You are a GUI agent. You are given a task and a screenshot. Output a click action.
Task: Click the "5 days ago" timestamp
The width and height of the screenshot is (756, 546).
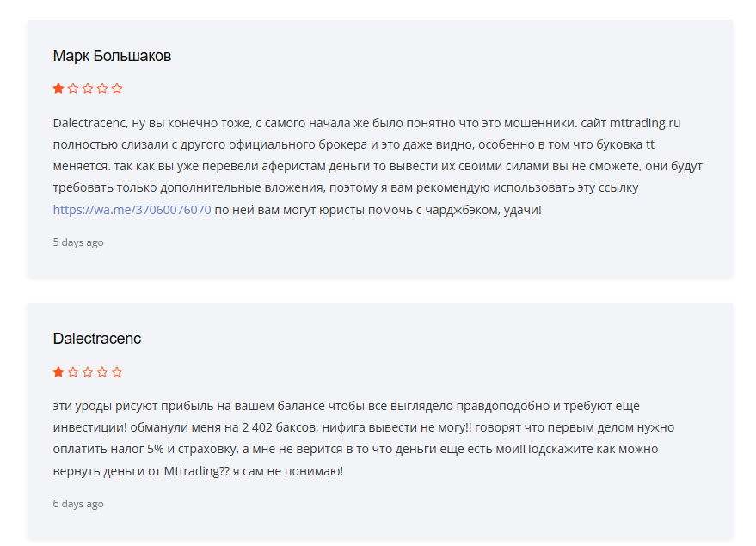pos(78,242)
